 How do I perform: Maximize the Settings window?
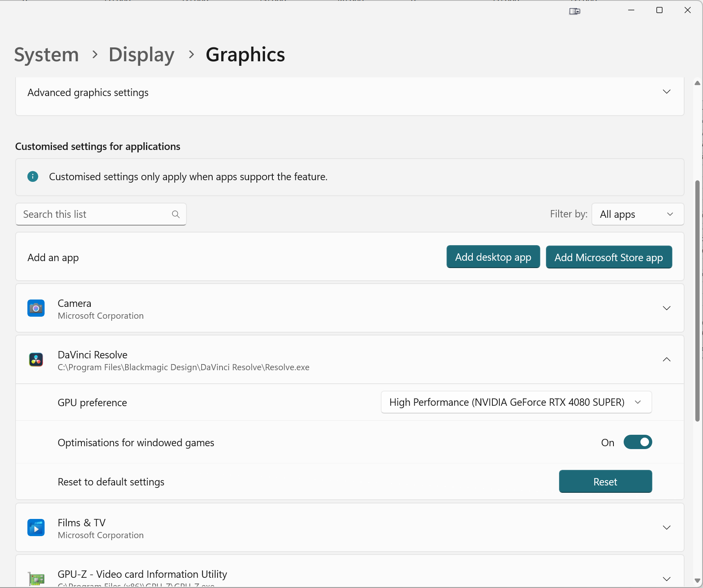[659, 10]
